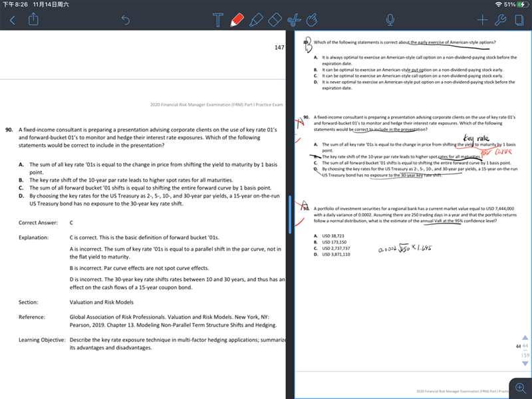
Task: Select the Scissors cut tool
Action: pos(294,20)
